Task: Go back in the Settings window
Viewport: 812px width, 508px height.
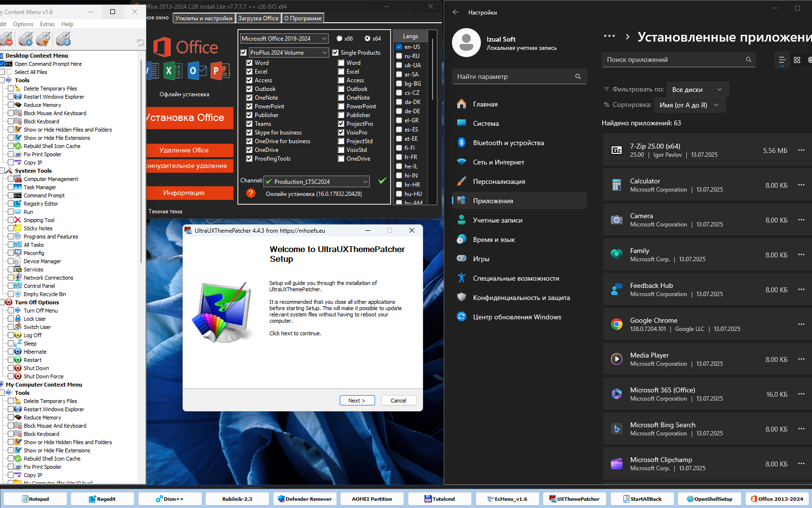Action: click(456, 12)
